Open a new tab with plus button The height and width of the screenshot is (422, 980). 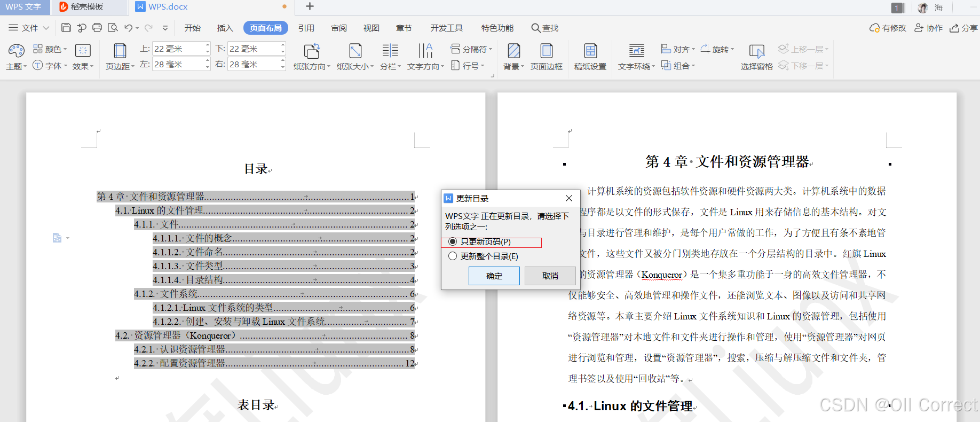click(310, 6)
